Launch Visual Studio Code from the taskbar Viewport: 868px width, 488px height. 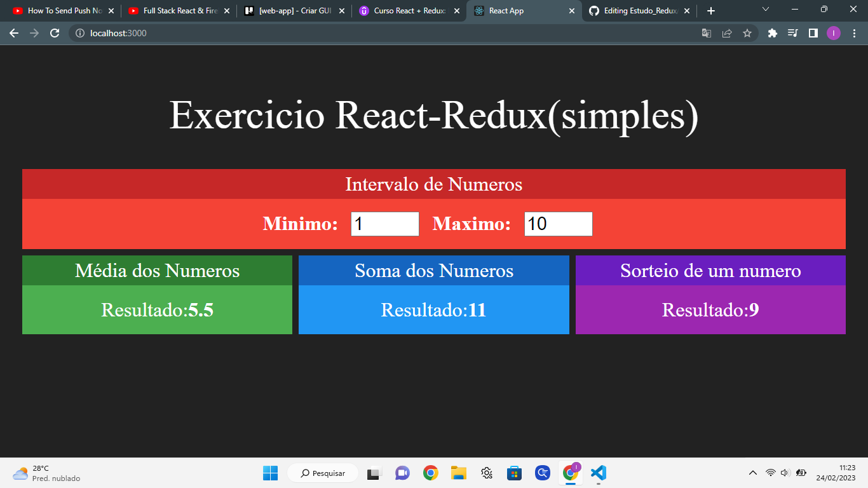click(598, 473)
